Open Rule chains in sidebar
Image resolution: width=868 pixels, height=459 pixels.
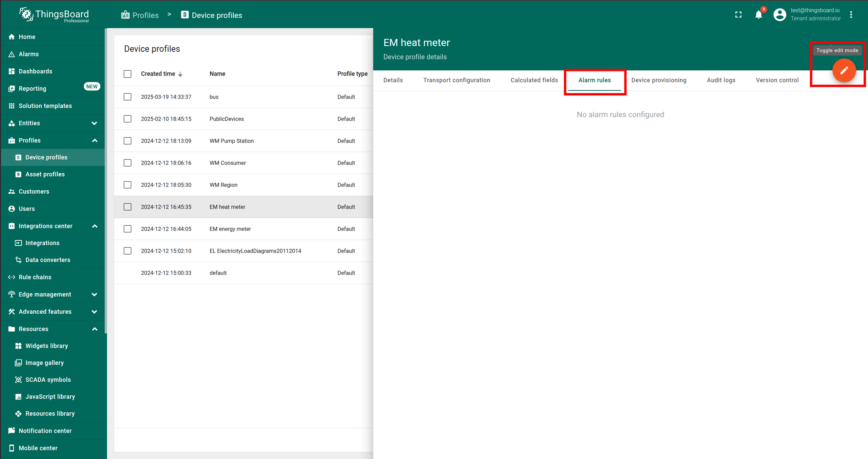(x=35, y=277)
